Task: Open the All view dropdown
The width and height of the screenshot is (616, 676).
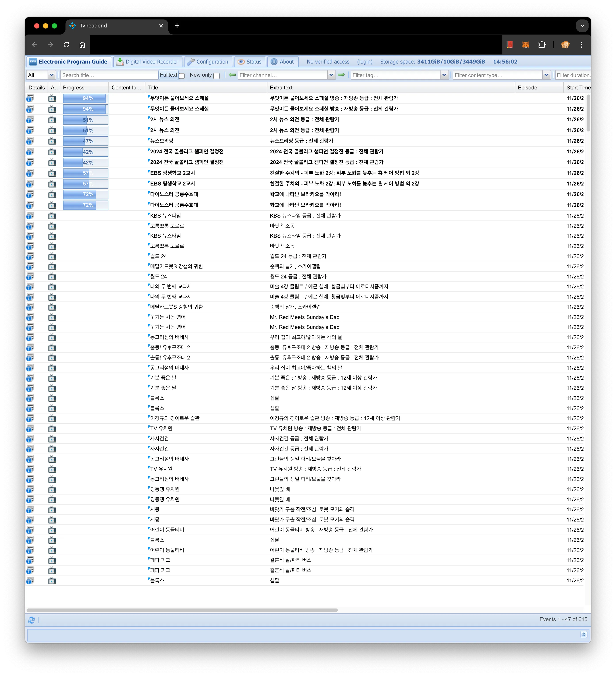Action: pos(51,75)
